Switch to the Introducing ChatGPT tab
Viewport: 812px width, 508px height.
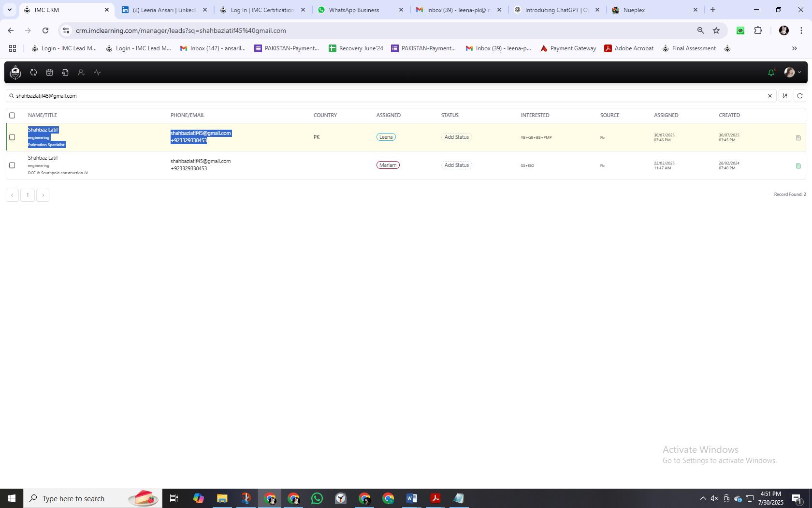tap(557, 10)
